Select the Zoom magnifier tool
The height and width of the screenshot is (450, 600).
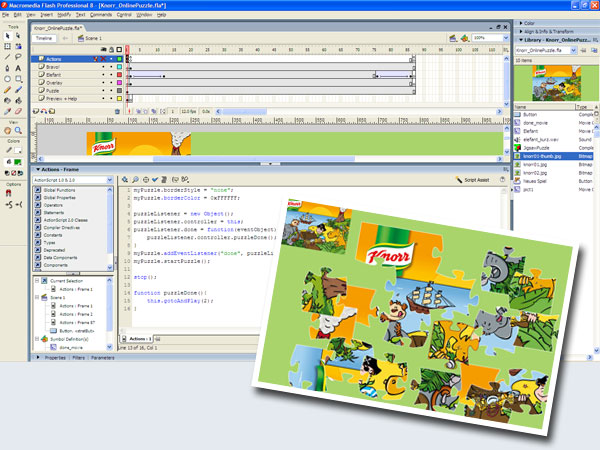coord(18,130)
